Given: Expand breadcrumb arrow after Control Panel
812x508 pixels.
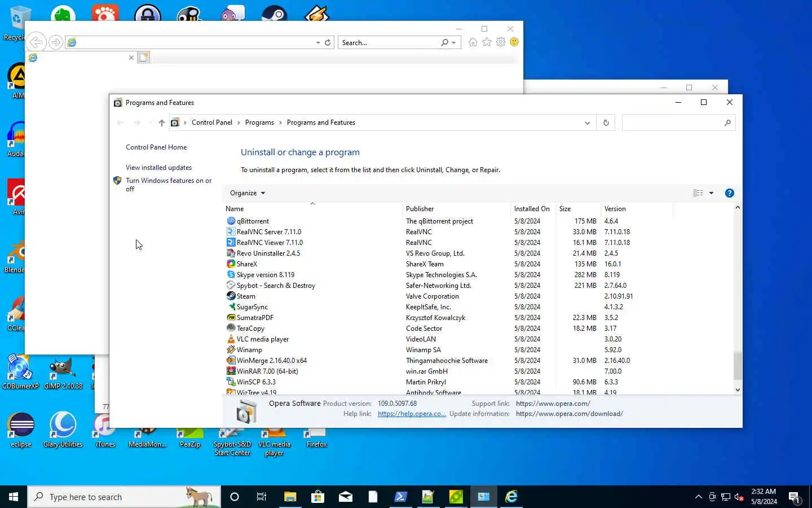Looking at the screenshot, I should click(239, 122).
